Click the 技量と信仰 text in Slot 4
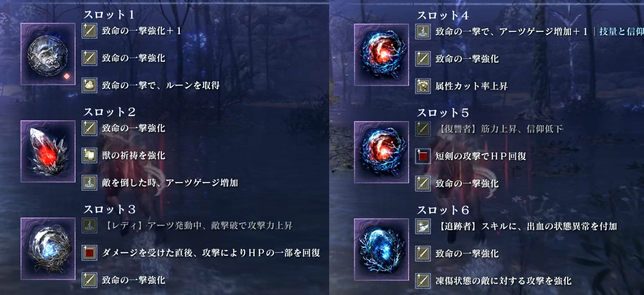 (621, 31)
